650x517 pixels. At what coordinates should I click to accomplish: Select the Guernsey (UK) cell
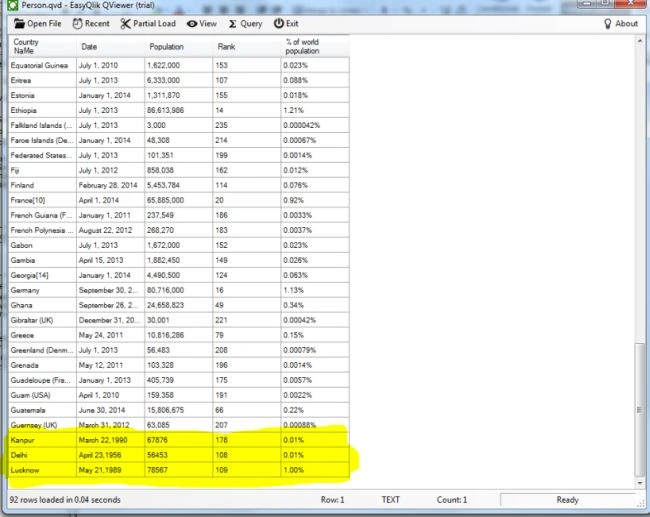pyautogui.click(x=42, y=425)
